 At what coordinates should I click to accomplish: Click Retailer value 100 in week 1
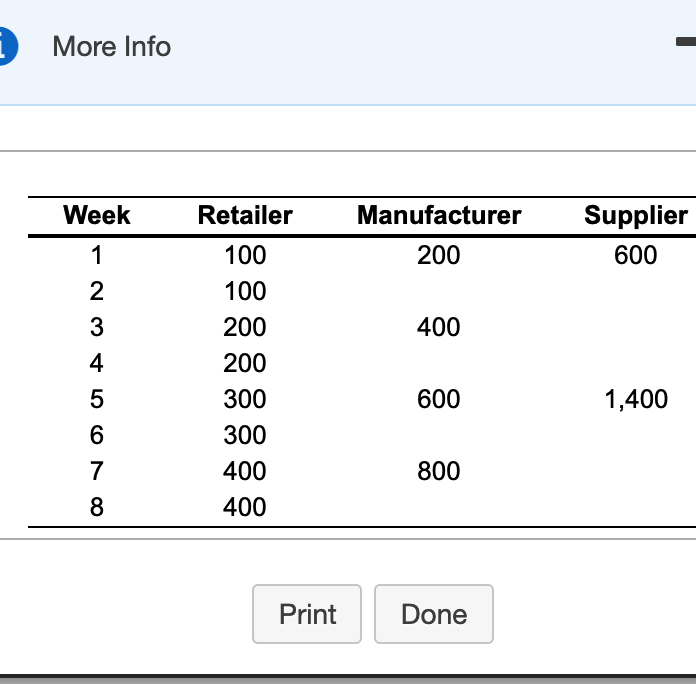pos(245,255)
